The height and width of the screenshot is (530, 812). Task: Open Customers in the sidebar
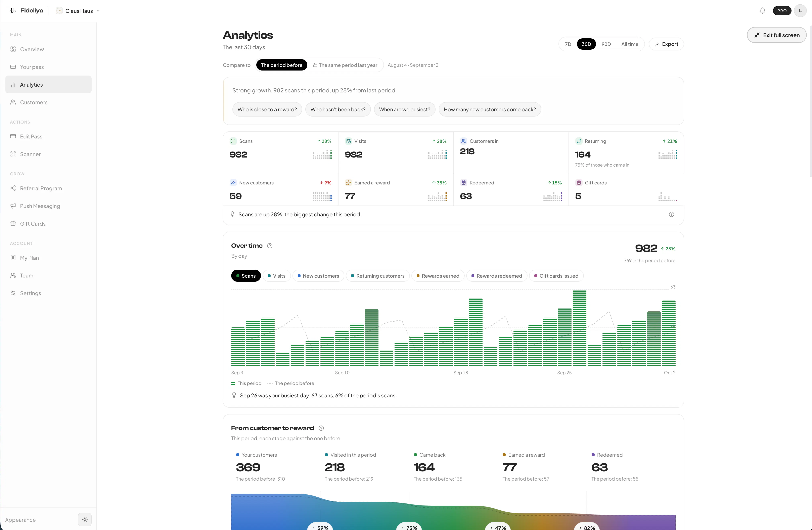(x=48, y=102)
